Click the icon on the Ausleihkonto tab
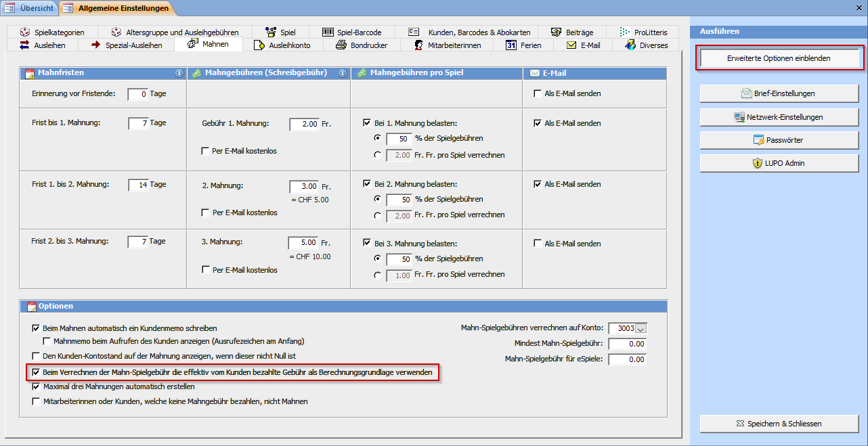This screenshot has width=868, height=446. (259, 45)
